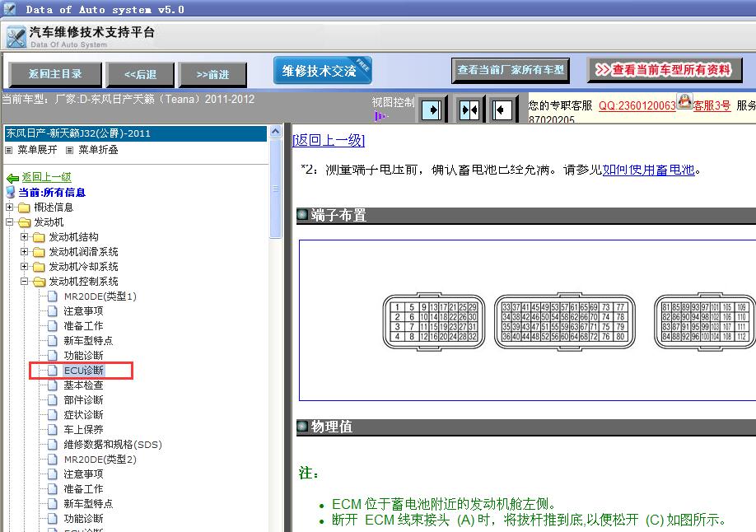This screenshot has width=756, height=532.
Task: Open 维修技术交流 free forum button
Action: point(322,71)
